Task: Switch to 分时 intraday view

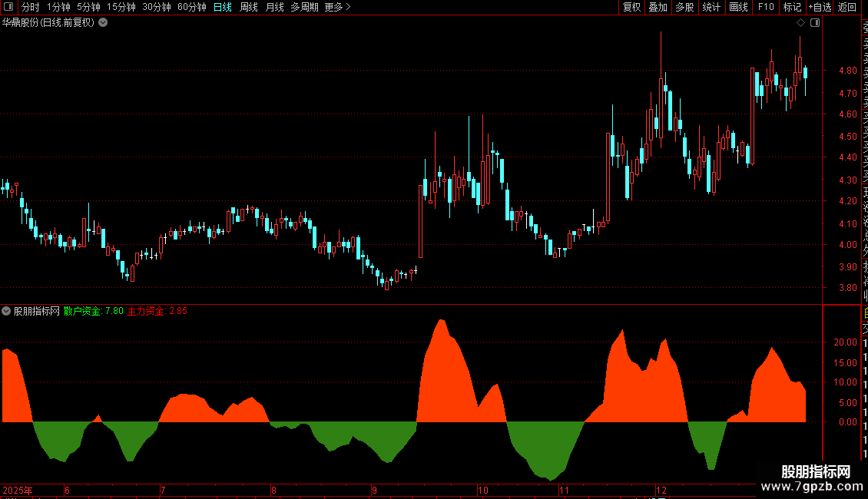Action: pos(31,7)
